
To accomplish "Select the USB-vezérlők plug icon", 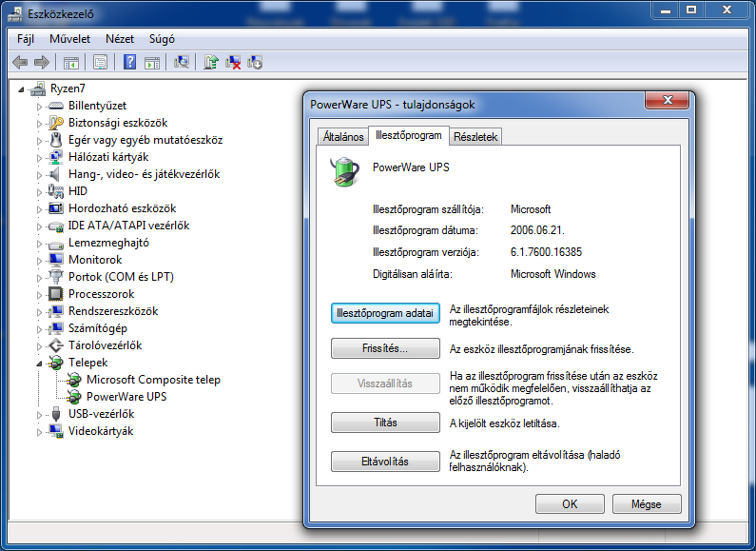I will [56, 414].
